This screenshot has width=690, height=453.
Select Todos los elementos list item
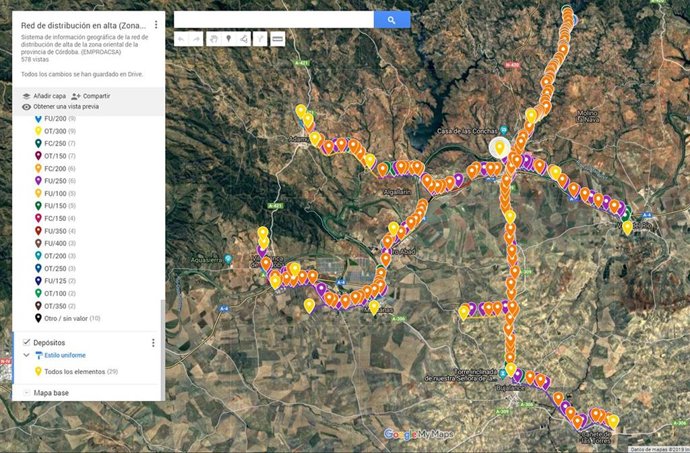[x=79, y=372]
